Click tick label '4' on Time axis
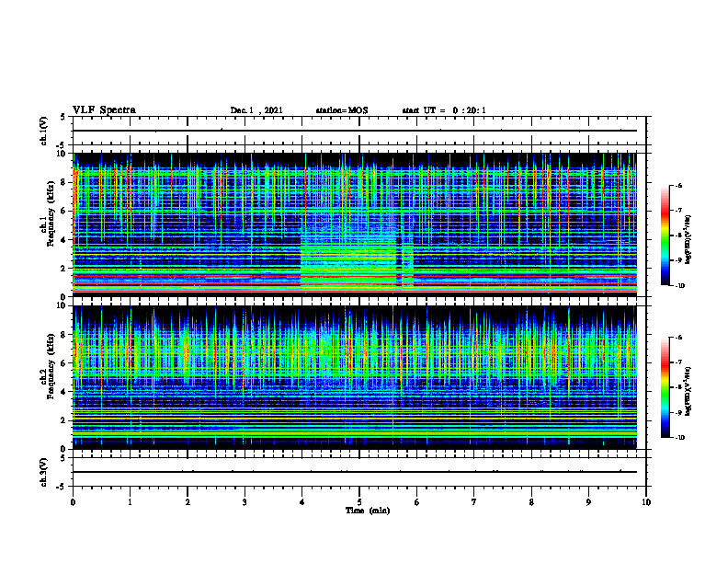728x563 pixels. tap(302, 502)
